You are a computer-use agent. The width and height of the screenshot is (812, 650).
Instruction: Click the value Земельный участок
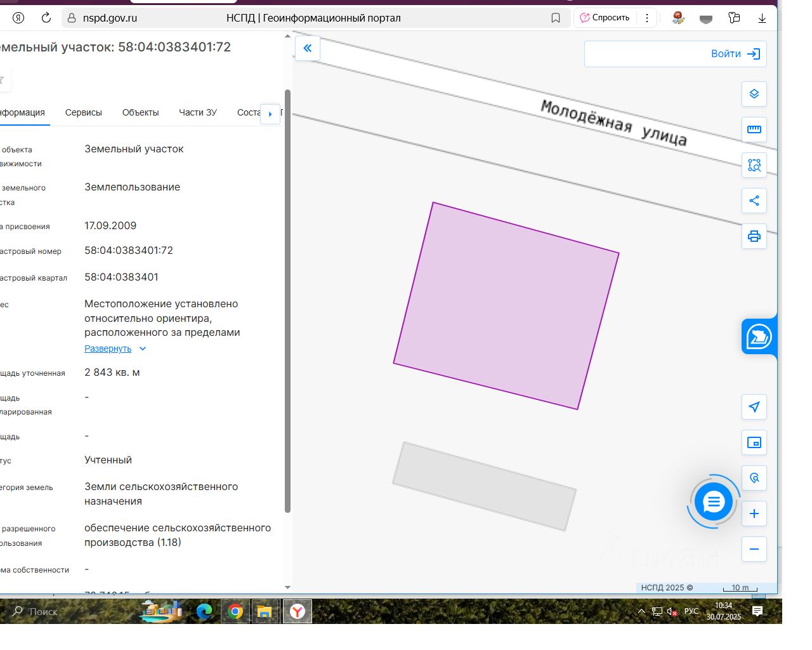134,149
